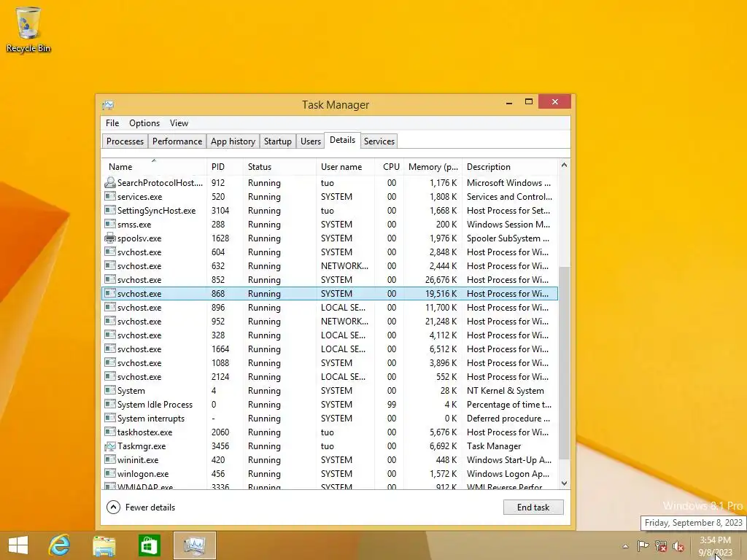Sort by the Memory column header
Viewport: 747px width, 560px height.
433,167
